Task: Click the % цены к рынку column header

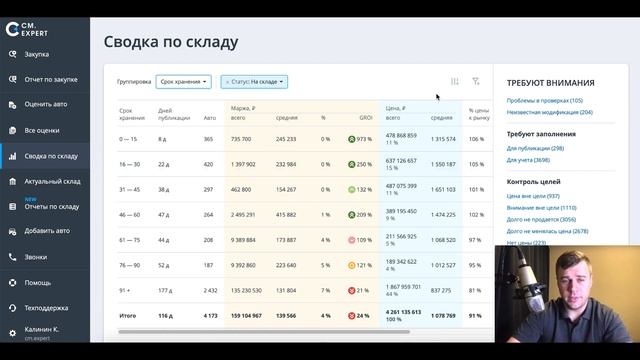Action: tap(479, 114)
